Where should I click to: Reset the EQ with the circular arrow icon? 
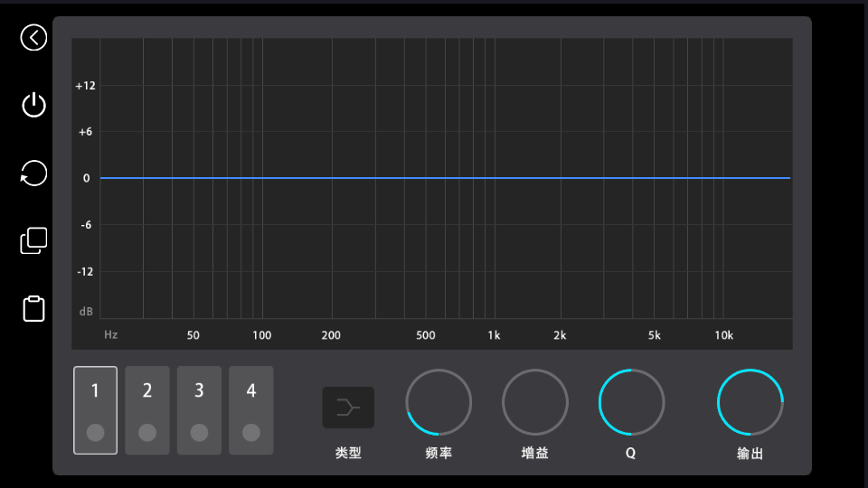33,173
